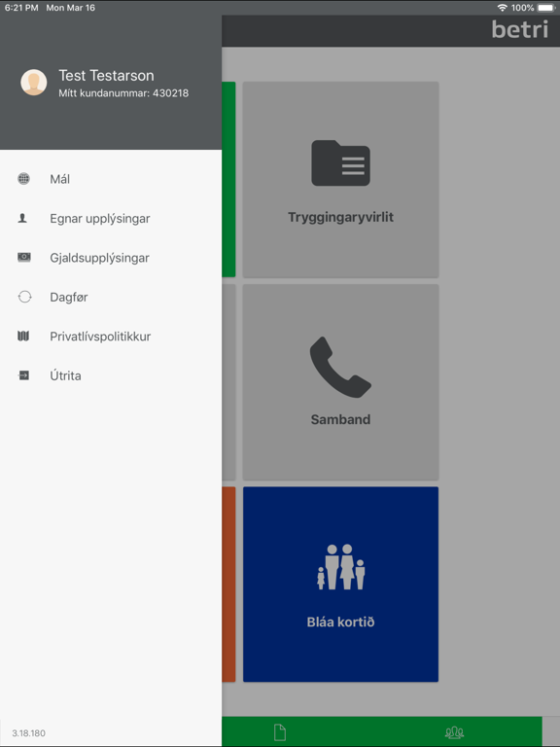Image resolution: width=560 pixels, height=747 pixels.
Task: Click the partially hidden orange tile
Action: (x=228, y=584)
